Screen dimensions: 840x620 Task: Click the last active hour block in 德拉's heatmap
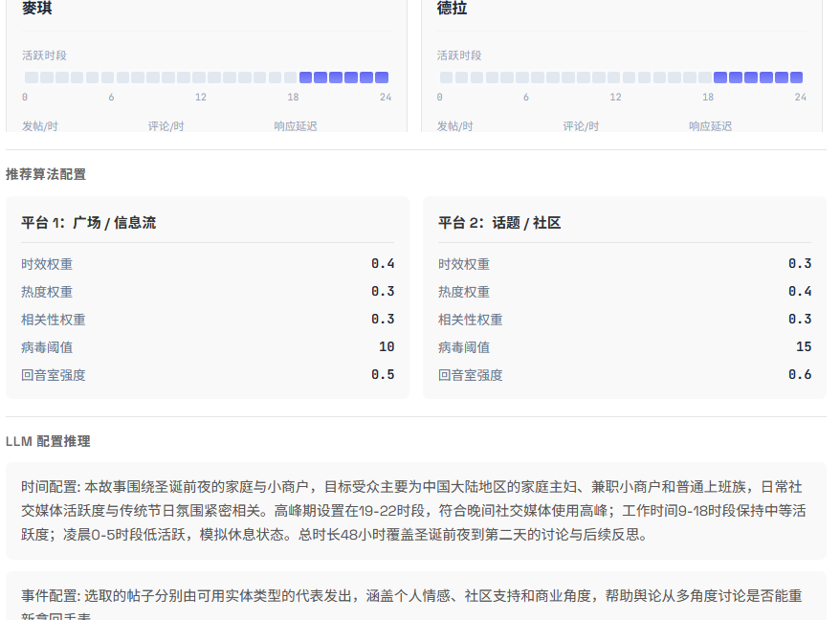pyautogui.click(x=796, y=77)
